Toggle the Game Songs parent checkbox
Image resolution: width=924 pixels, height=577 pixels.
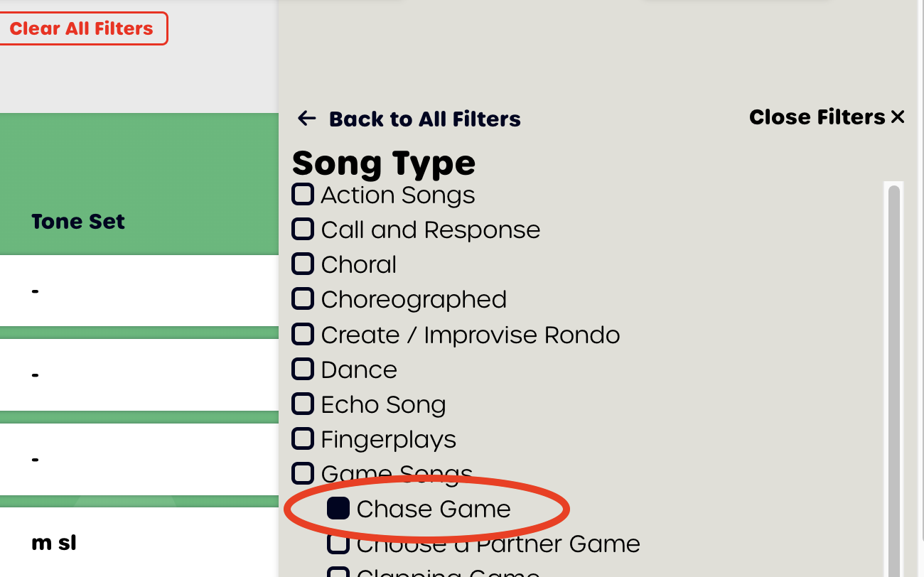click(x=303, y=473)
